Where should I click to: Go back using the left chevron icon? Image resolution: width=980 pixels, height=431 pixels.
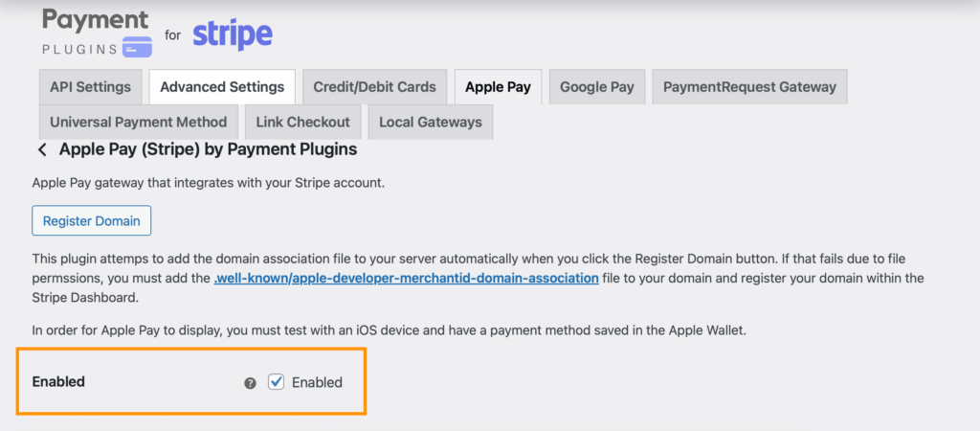pyautogui.click(x=42, y=150)
